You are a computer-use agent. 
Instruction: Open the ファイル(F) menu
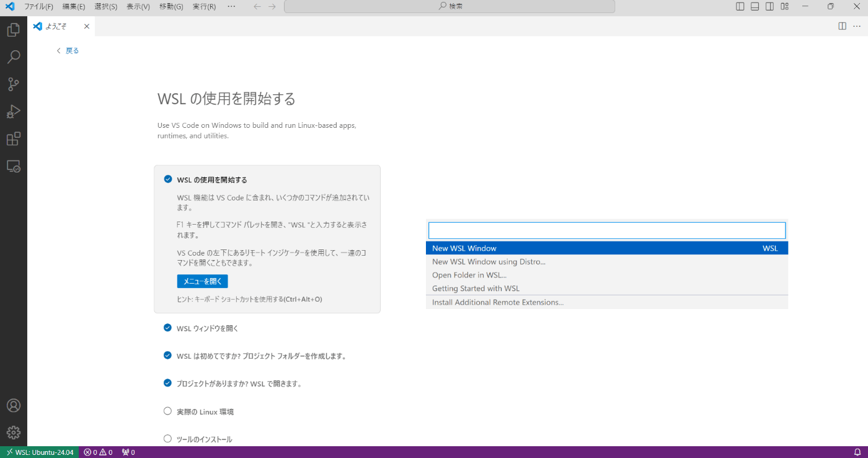coord(38,6)
